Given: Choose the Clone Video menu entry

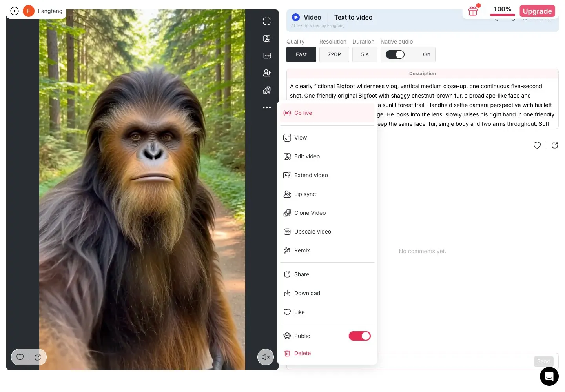Looking at the screenshot, I should (x=328, y=213).
